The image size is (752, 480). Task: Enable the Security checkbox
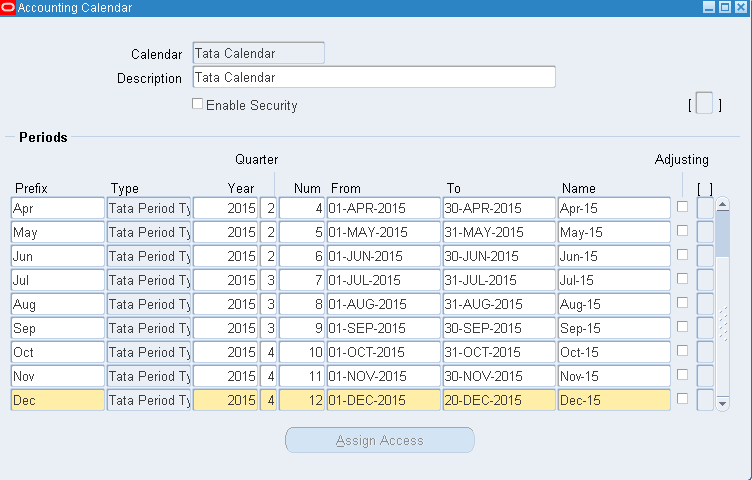[x=198, y=104]
